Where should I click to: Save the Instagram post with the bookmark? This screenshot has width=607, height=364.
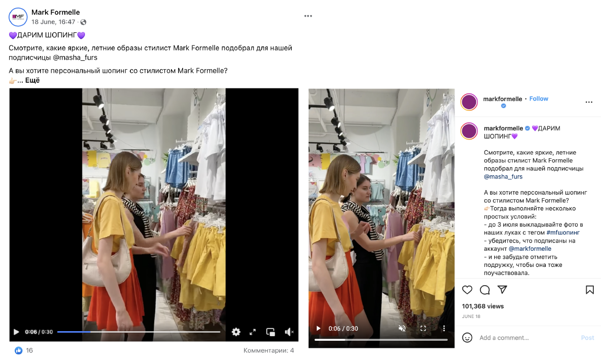coord(590,290)
